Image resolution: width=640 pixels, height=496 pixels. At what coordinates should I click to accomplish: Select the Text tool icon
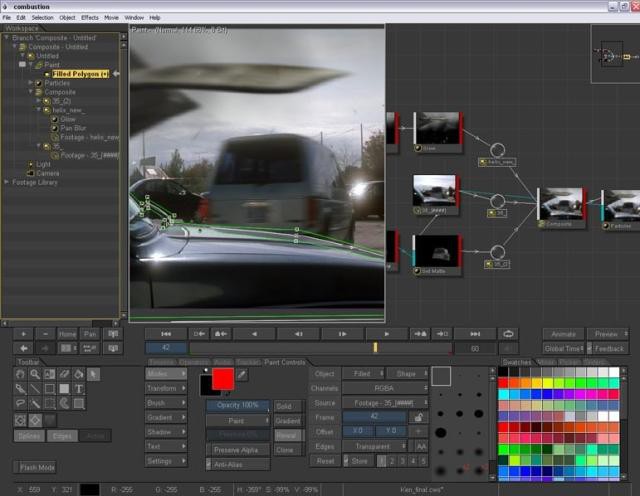(79, 388)
